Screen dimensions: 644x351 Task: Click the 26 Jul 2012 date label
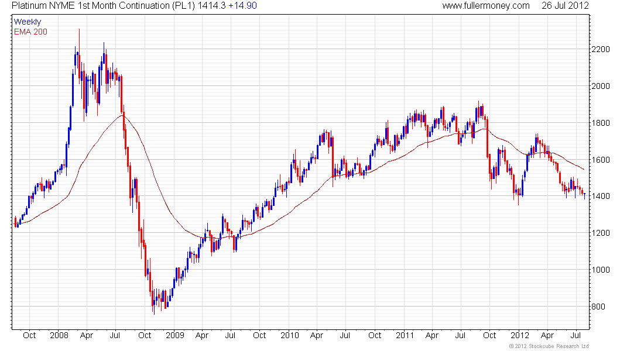pyautogui.click(x=565, y=6)
